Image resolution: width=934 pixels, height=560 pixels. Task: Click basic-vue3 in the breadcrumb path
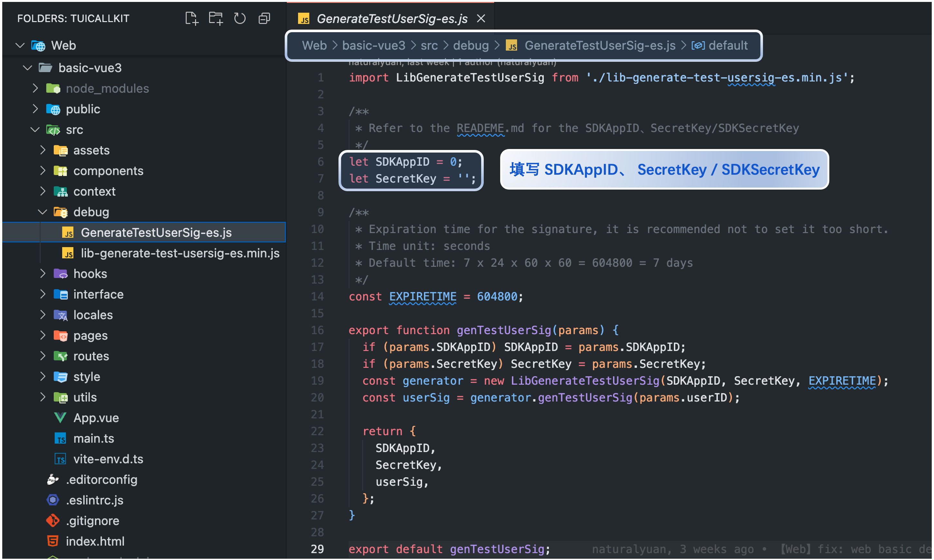click(x=373, y=45)
